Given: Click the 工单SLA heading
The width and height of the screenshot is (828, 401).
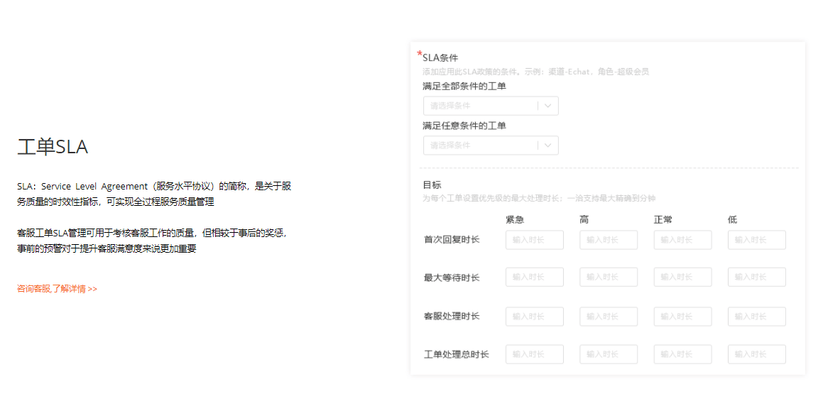Looking at the screenshot, I should pyautogui.click(x=52, y=147).
